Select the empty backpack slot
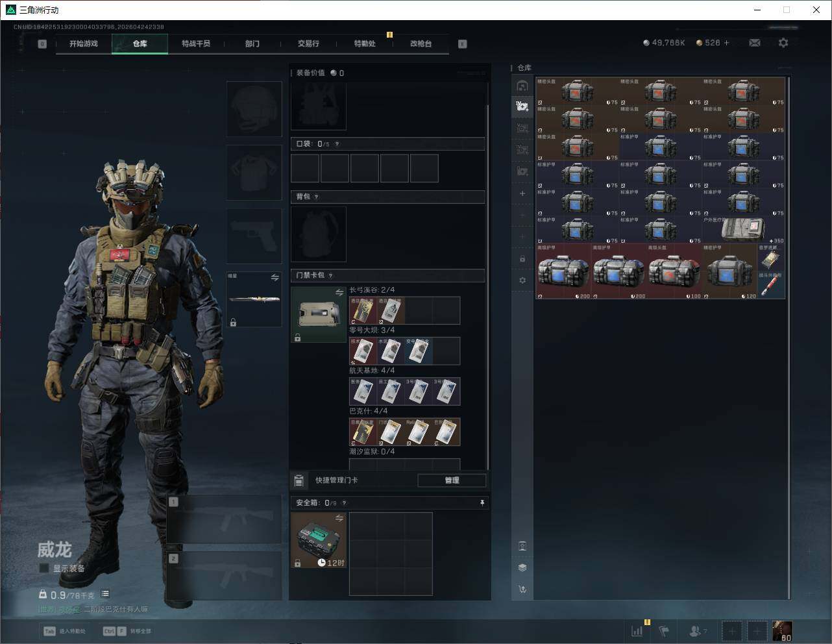This screenshot has width=832, height=644. [x=319, y=234]
